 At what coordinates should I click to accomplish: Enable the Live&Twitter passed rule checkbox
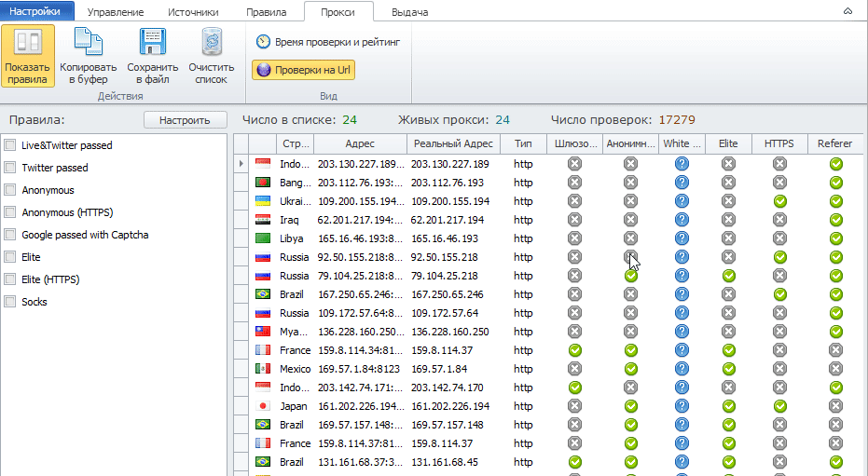pyautogui.click(x=10, y=145)
